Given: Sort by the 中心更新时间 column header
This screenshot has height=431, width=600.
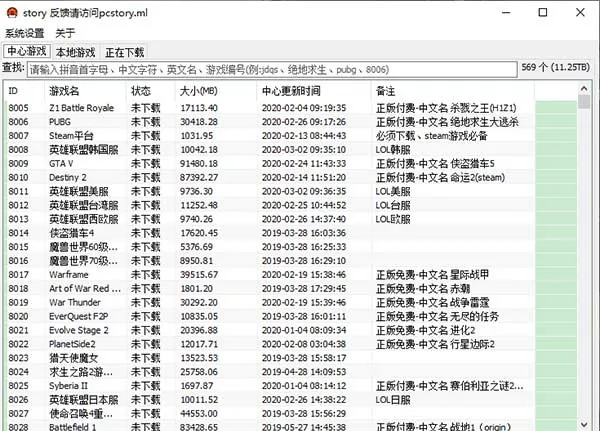Looking at the screenshot, I should click(x=315, y=91).
